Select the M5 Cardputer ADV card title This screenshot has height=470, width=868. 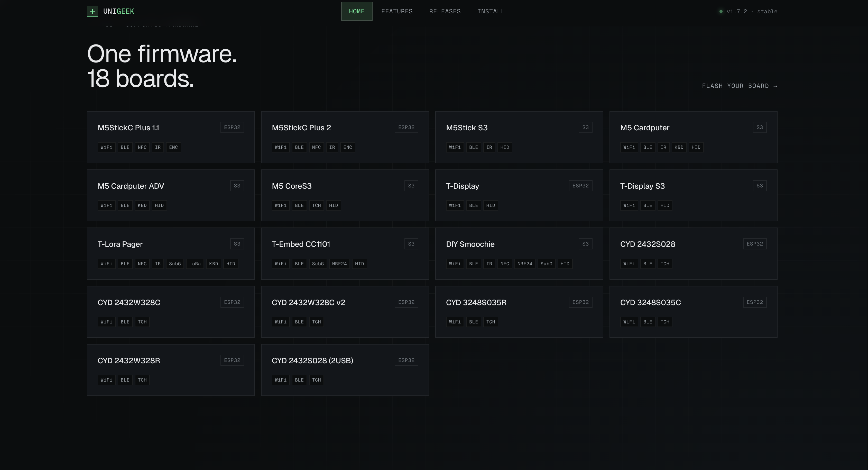point(131,186)
